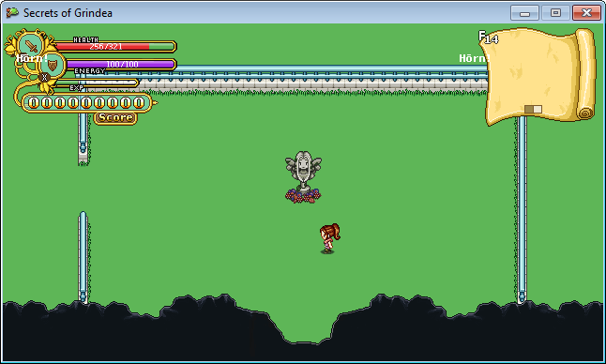This screenshot has width=606, height=364.
Task: Click the F14 floor indicator
Action: coord(488,38)
